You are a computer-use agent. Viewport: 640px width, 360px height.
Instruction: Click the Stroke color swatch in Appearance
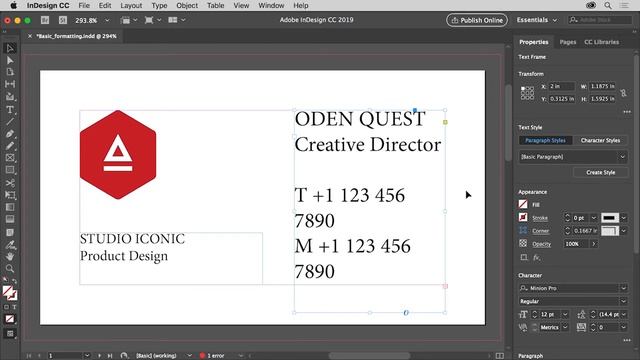(x=523, y=217)
